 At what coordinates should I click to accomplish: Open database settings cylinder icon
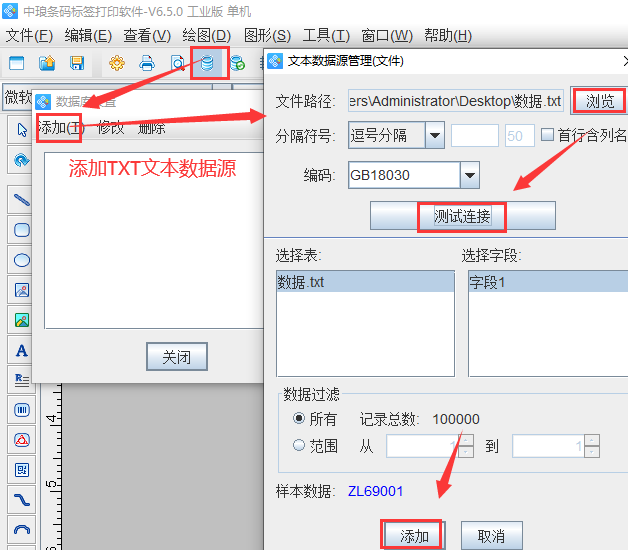[207, 63]
